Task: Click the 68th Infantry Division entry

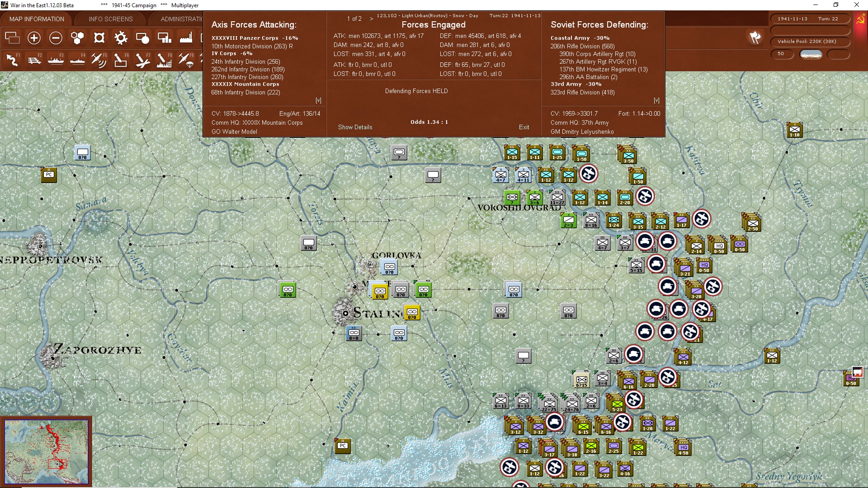Action: click(246, 93)
